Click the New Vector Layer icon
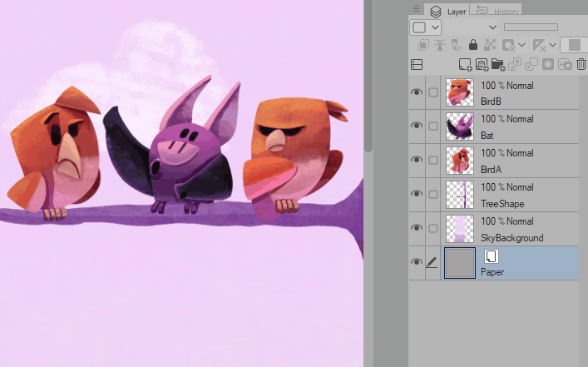The image size is (588, 367). click(482, 64)
